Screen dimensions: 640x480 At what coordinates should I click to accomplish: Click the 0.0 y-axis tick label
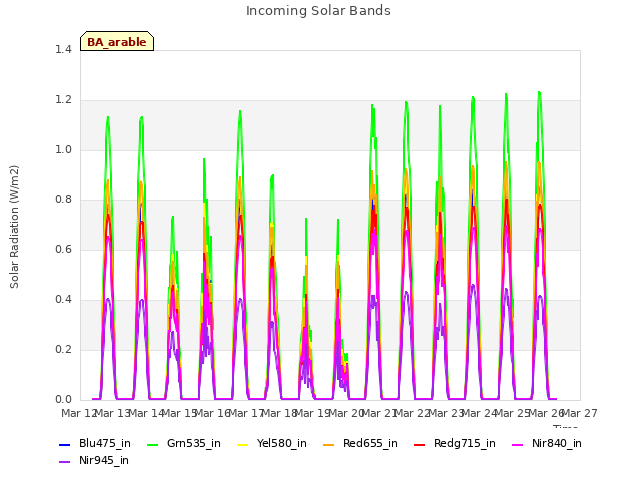pyautogui.click(x=63, y=400)
